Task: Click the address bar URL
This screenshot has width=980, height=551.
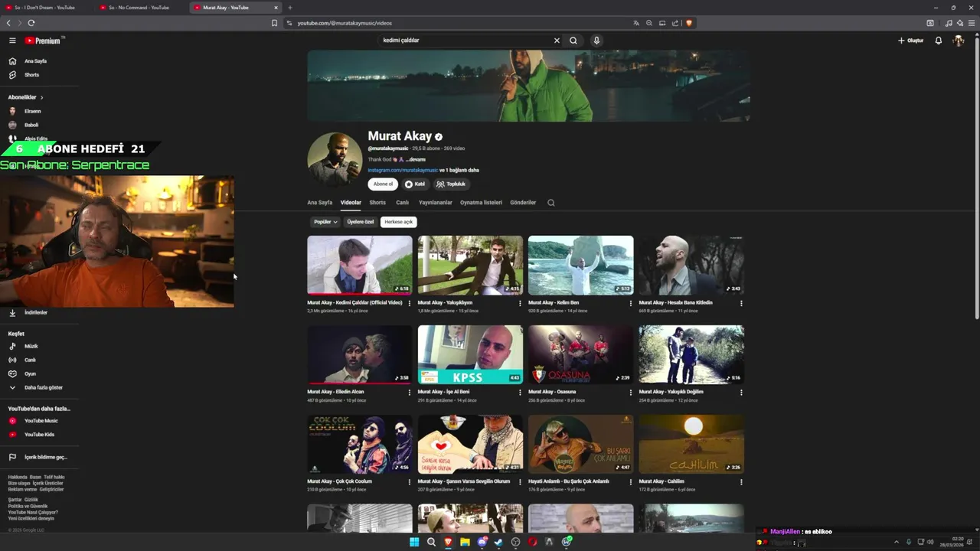Action: (x=345, y=23)
